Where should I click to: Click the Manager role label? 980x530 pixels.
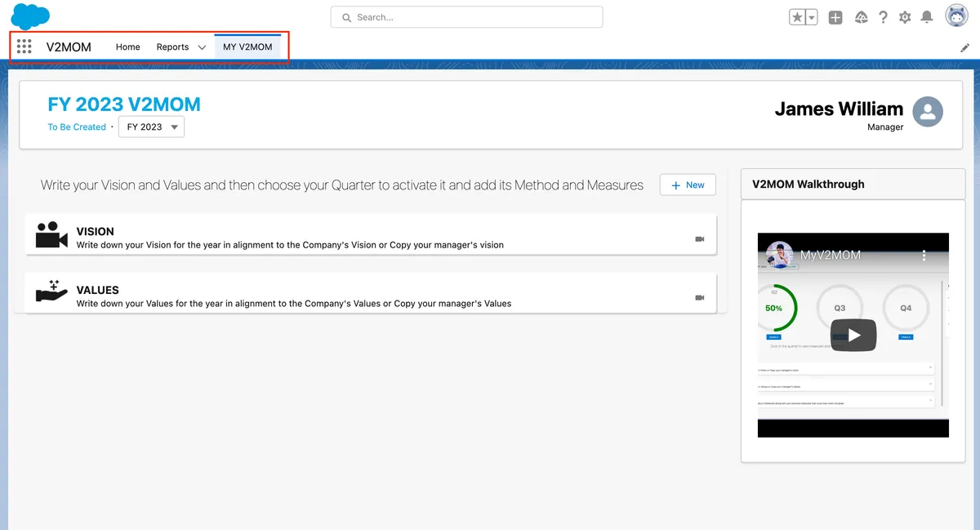885,127
